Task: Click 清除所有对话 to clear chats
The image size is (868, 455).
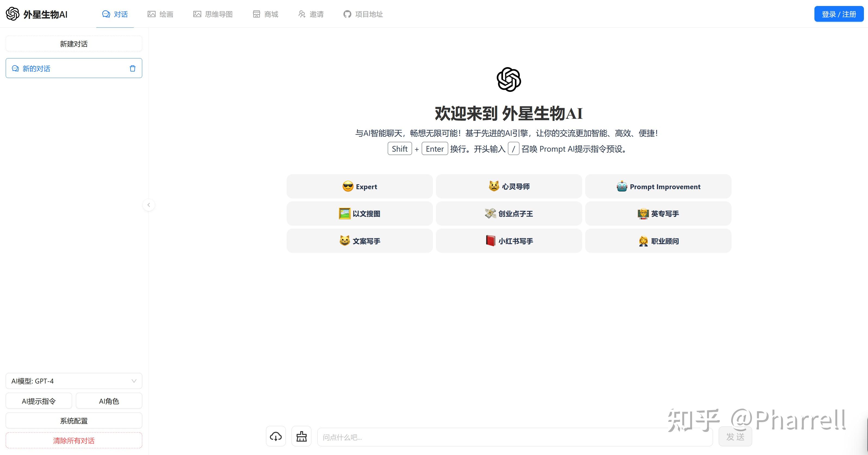Action: click(x=74, y=441)
